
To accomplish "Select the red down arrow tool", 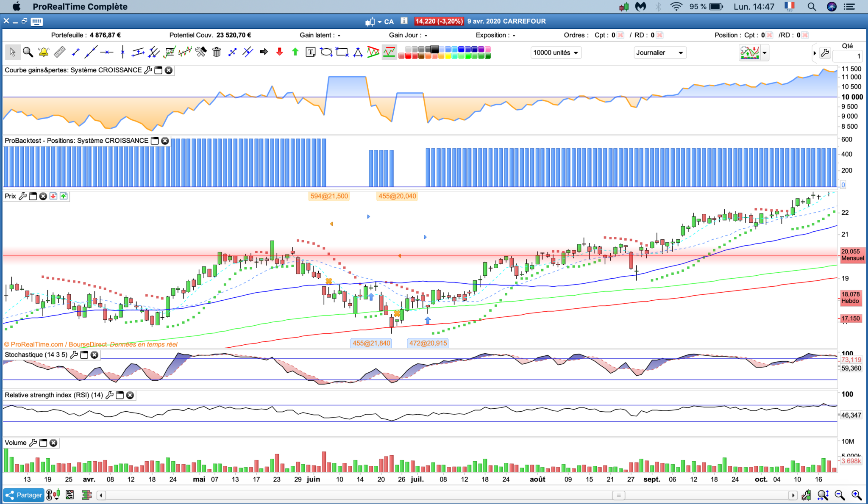I will tap(279, 52).
